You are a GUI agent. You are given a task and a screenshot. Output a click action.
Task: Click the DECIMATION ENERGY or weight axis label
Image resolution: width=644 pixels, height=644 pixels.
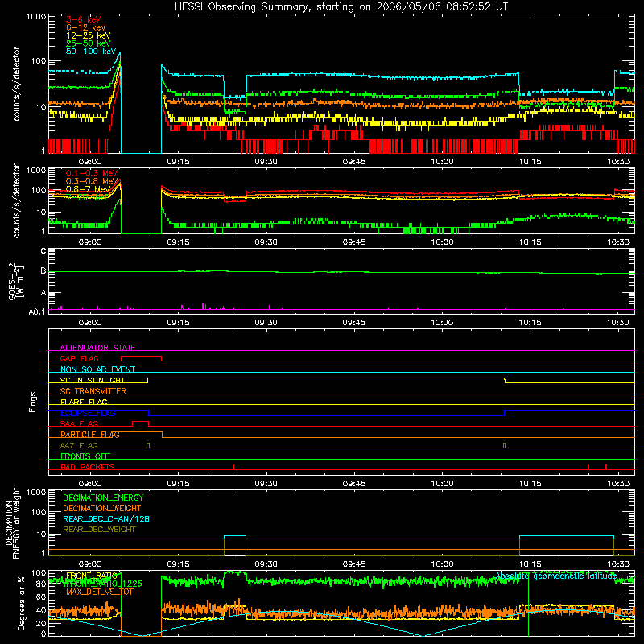pos(12,523)
